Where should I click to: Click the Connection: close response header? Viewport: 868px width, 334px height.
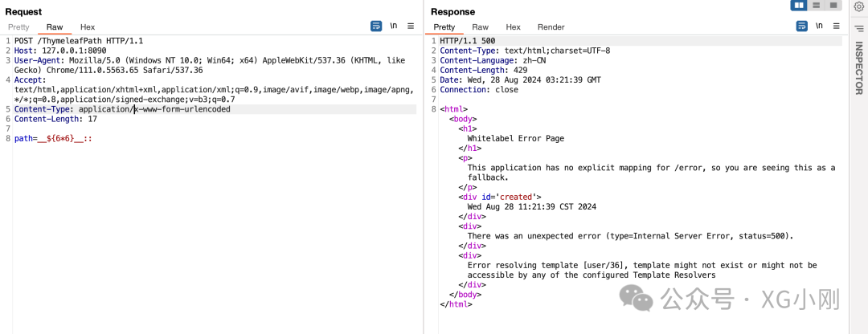tap(479, 90)
